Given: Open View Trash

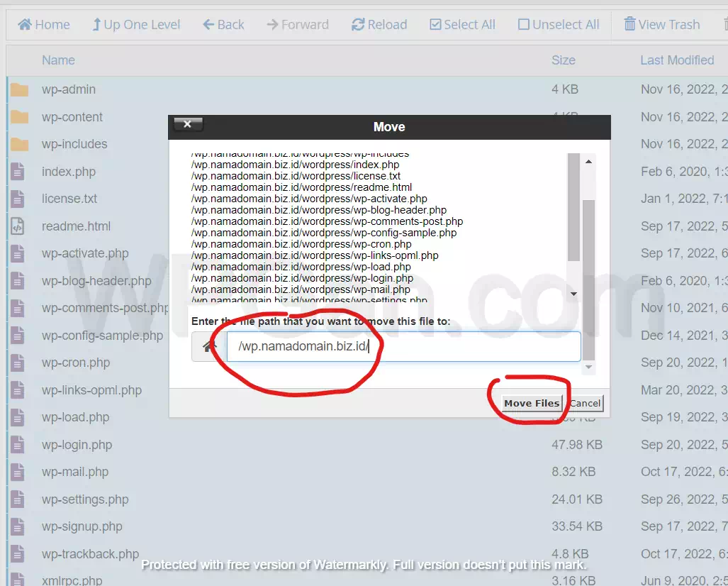Looking at the screenshot, I should click(x=661, y=25).
